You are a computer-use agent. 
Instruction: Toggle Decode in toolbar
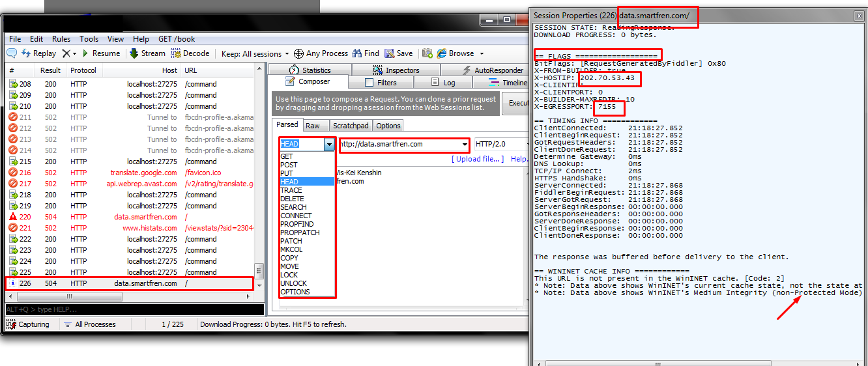(x=190, y=53)
